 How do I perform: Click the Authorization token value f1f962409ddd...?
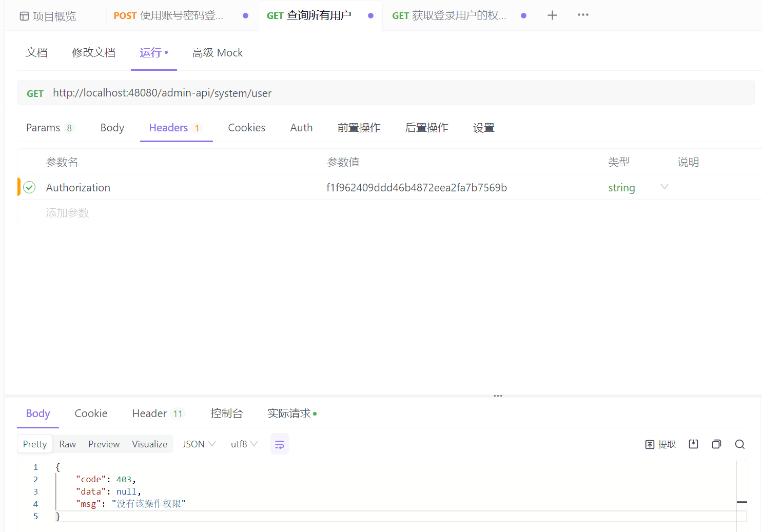[x=417, y=188]
